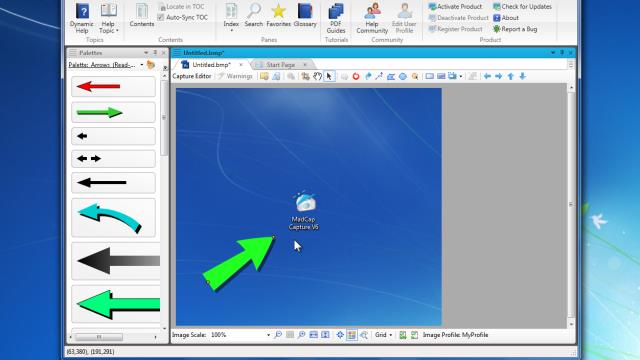Nudge the object with the blue up arrow

pos(511,76)
